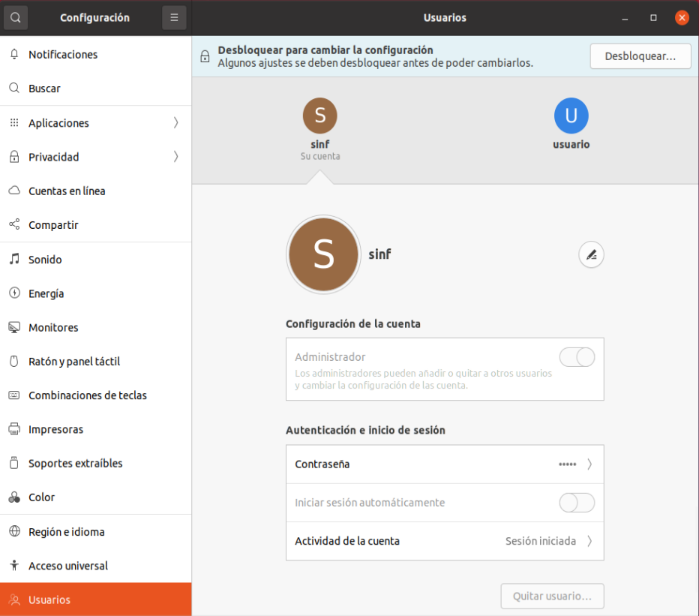This screenshot has width=699, height=616.
Task: Click the Energía power icon
Action: [x=14, y=293]
